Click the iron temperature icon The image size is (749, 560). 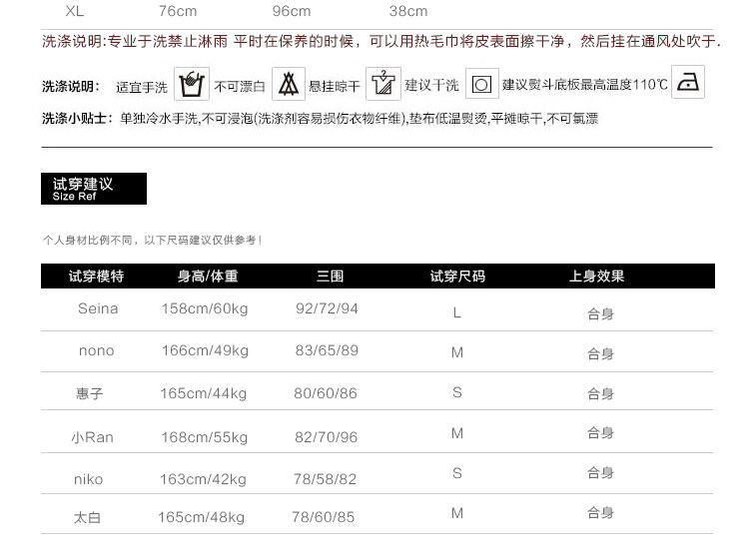pos(687,83)
